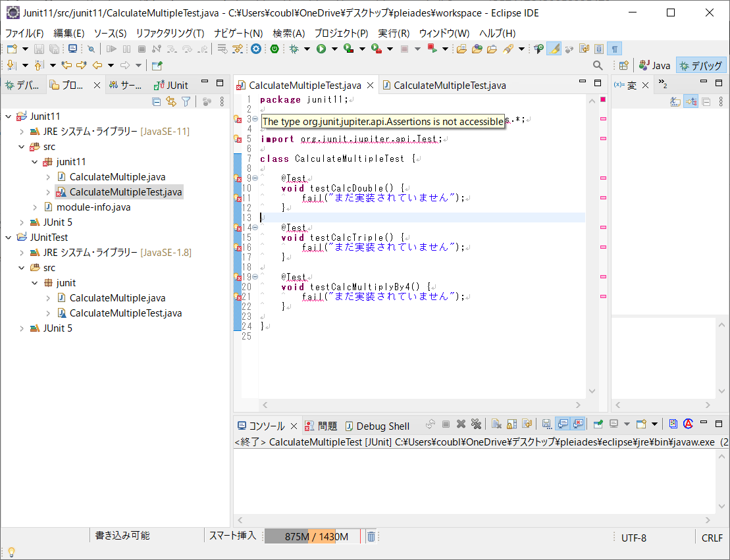Open the Debug launch dropdown arrow
Screen dimensions: 730x560
pyautogui.click(x=307, y=49)
